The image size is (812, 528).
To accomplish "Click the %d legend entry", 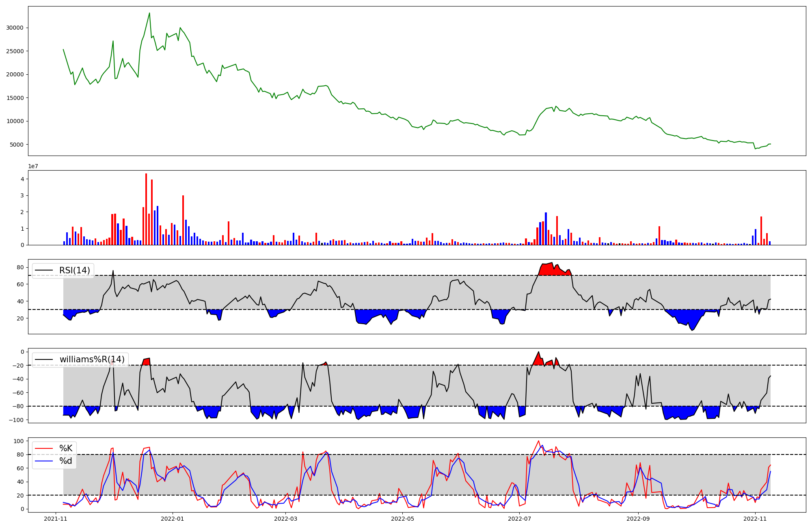I will [x=66, y=461].
